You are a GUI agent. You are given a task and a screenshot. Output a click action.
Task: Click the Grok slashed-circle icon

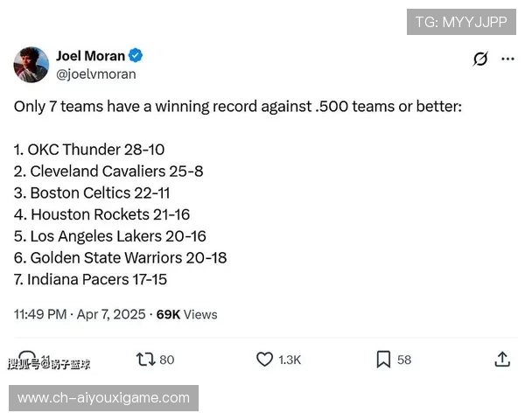click(x=479, y=59)
